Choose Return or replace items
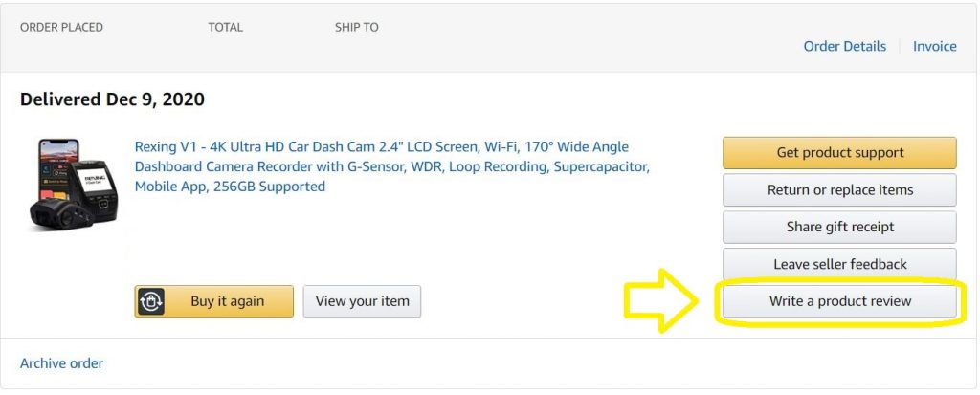Viewport: 980px width, 395px height. click(x=839, y=189)
